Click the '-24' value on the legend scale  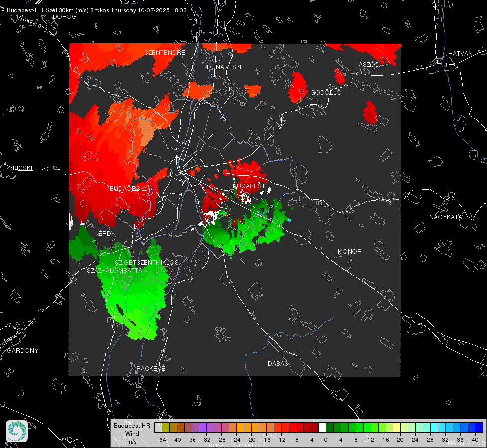(x=236, y=440)
